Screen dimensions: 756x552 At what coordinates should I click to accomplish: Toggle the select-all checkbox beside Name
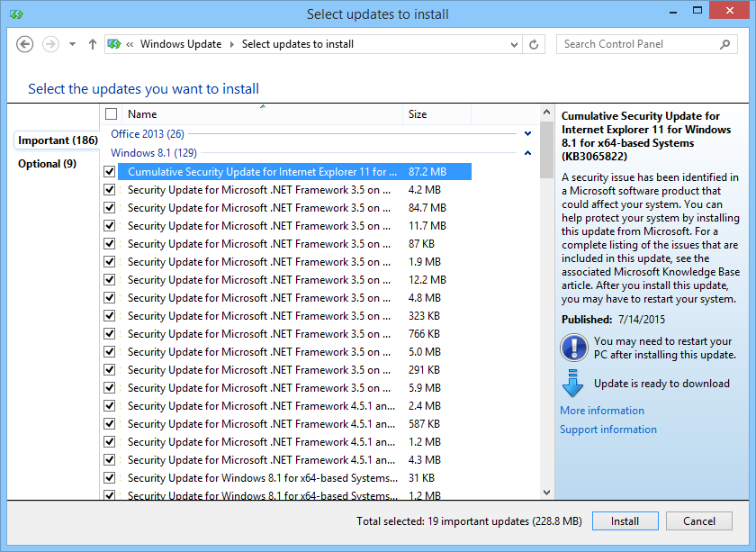coord(111,113)
